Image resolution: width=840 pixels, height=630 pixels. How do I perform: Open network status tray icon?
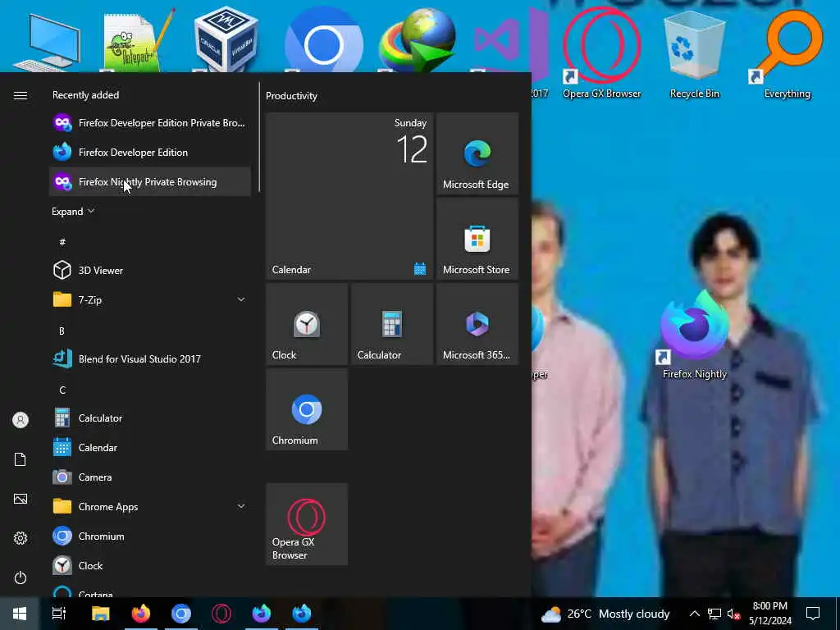coord(714,614)
